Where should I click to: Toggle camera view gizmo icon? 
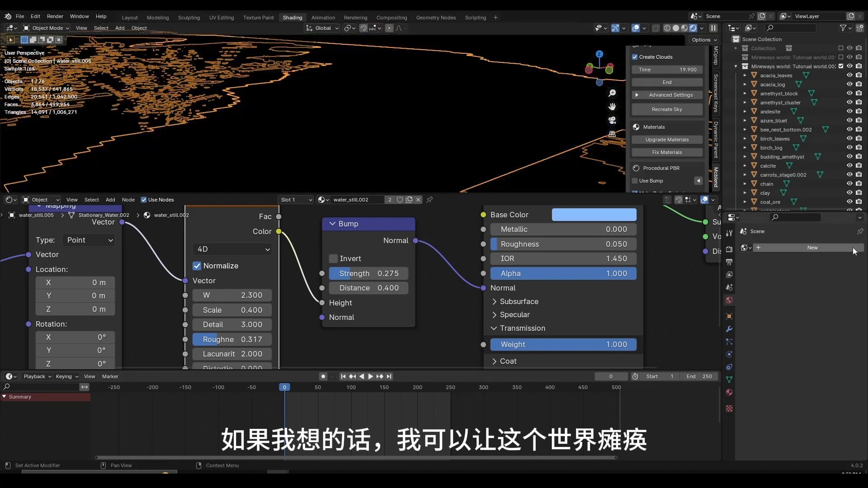click(x=612, y=120)
